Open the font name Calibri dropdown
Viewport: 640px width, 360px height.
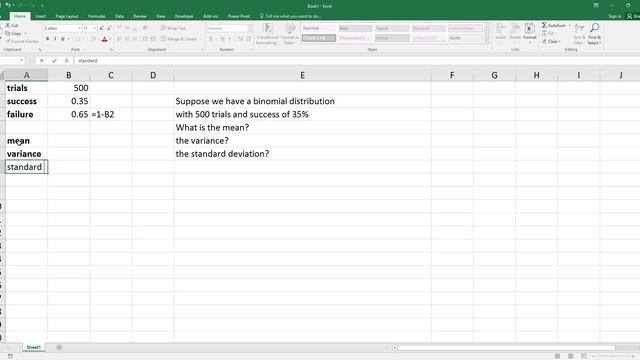tap(79, 28)
